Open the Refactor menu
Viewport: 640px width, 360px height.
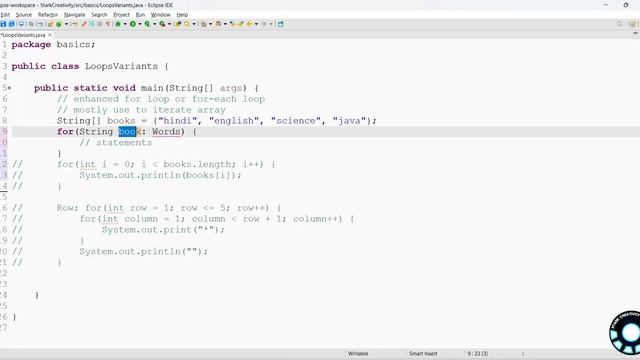[x=48, y=15]
